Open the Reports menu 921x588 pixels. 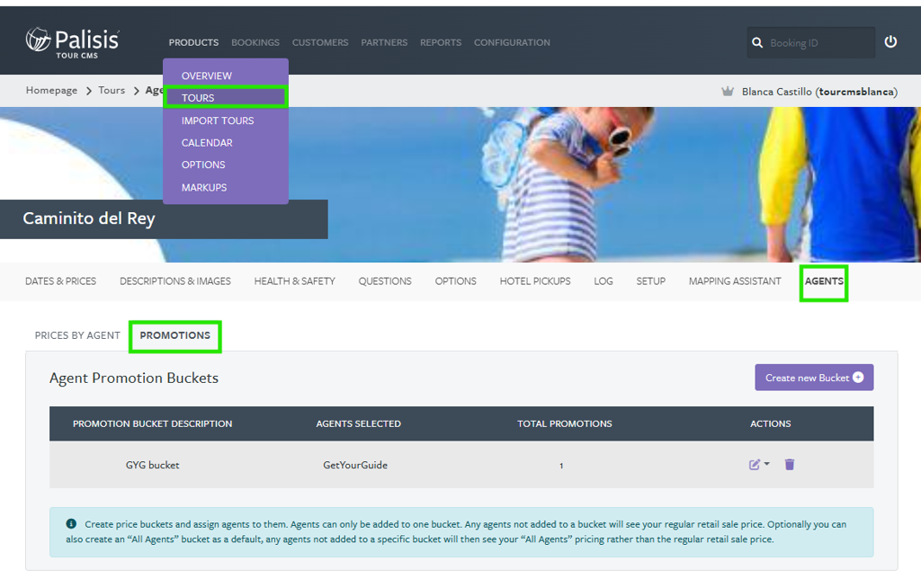(x=441, y=42)
